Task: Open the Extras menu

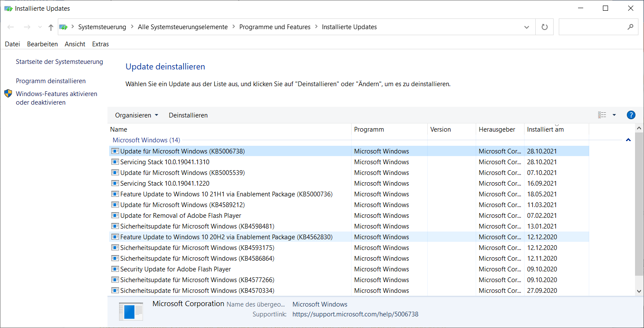Action: [x=100, y=44]
